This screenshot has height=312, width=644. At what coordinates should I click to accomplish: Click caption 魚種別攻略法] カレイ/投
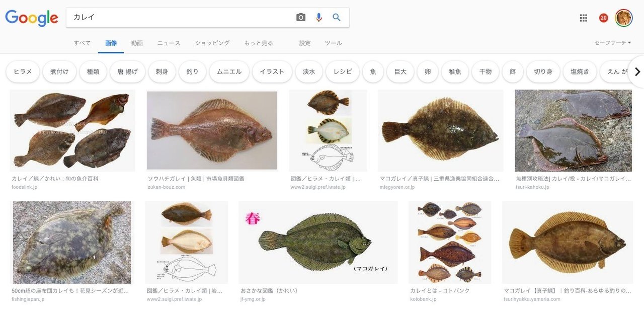[574, 179]
